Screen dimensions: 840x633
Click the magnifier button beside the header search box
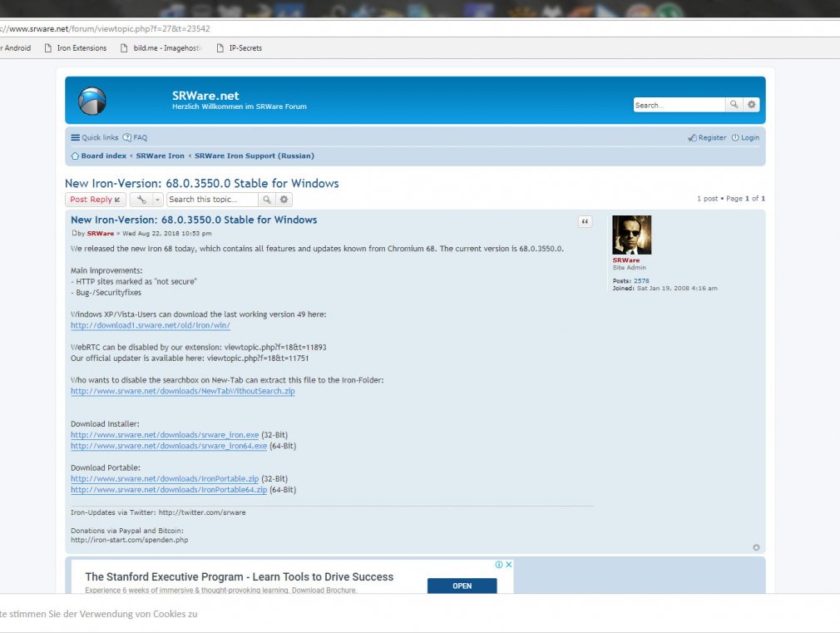(734, 105)
